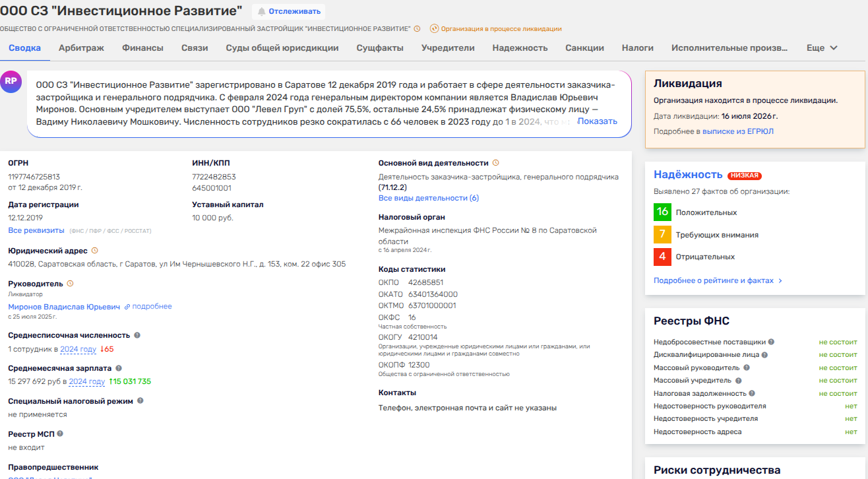Click the RP avatar icon by the summary
Screen dimensions: 868x479
tap(11, 81)
